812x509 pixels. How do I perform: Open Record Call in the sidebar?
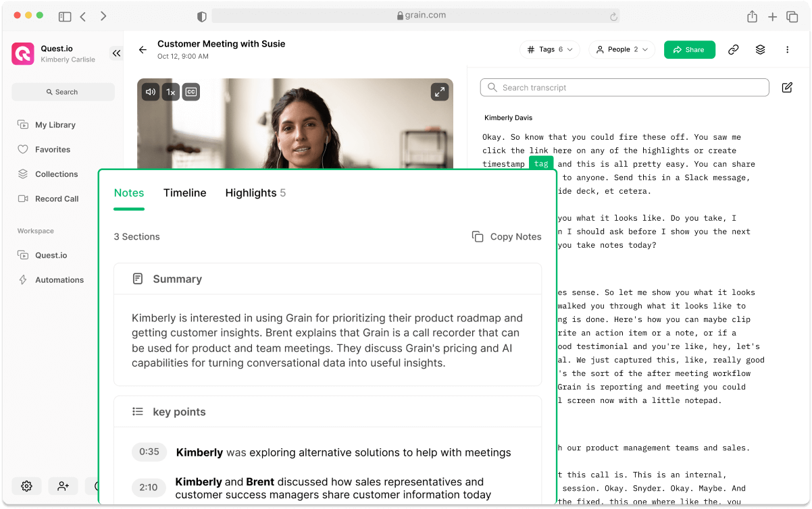tap(57, 198)
